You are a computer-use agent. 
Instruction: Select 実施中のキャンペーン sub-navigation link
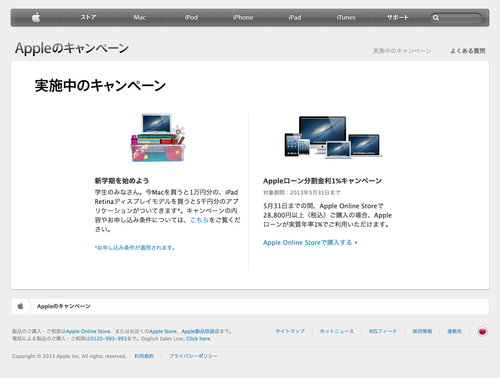click(402, 51)
